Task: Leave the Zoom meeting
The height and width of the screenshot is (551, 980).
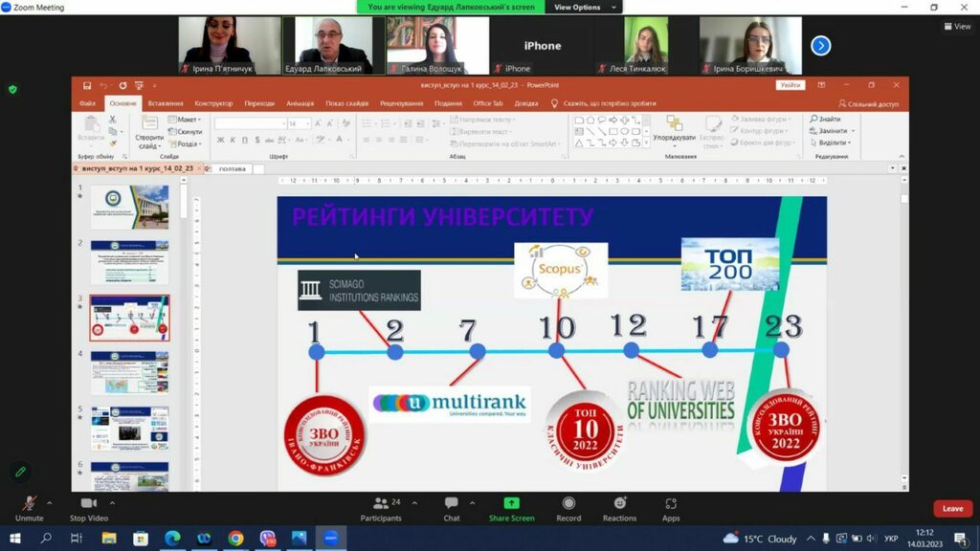Action: (952, 509)
